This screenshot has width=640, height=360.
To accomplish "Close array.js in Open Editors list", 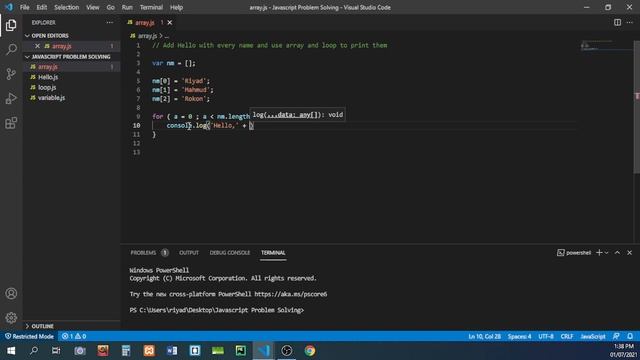I will (38, 46).
